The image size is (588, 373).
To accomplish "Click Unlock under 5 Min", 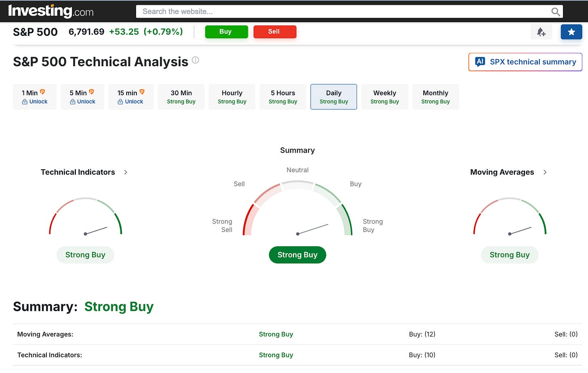I will click(x=82, y=102).
